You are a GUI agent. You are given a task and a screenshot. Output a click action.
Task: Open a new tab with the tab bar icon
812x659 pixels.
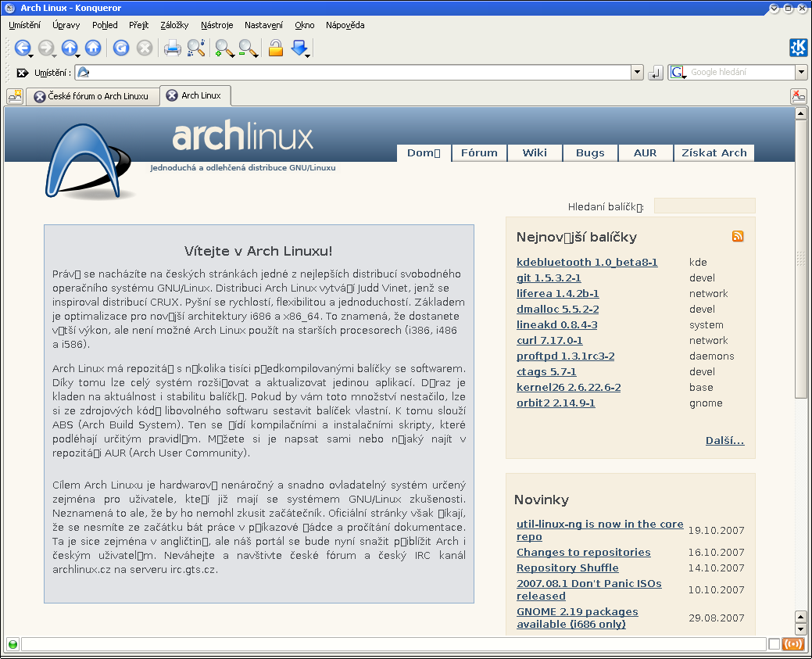pos(15,96)
